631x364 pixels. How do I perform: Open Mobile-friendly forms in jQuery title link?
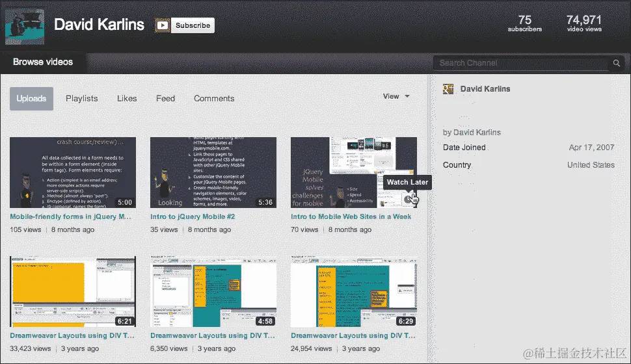(x=70, y=216)
